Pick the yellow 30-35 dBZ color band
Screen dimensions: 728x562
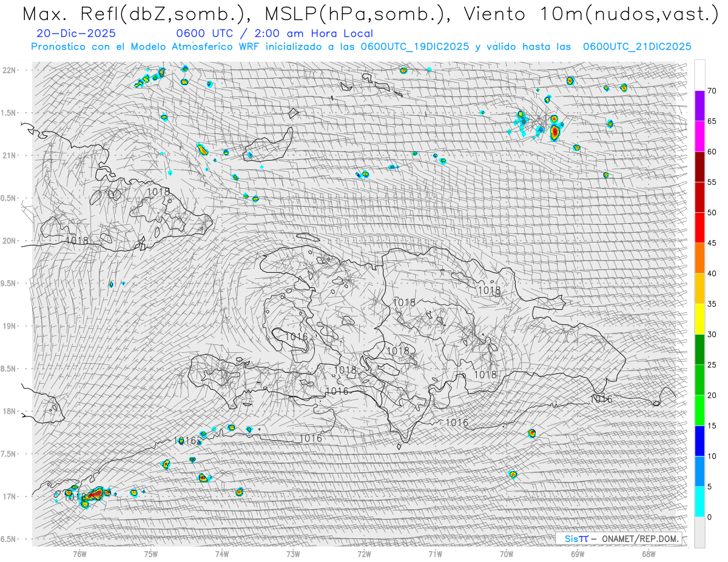699,319
